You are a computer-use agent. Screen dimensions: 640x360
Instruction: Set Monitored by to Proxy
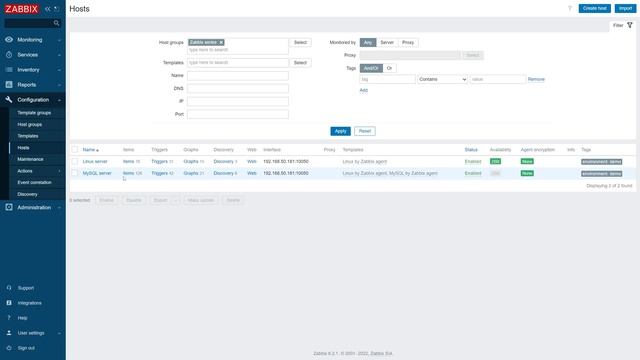[408, 42]
